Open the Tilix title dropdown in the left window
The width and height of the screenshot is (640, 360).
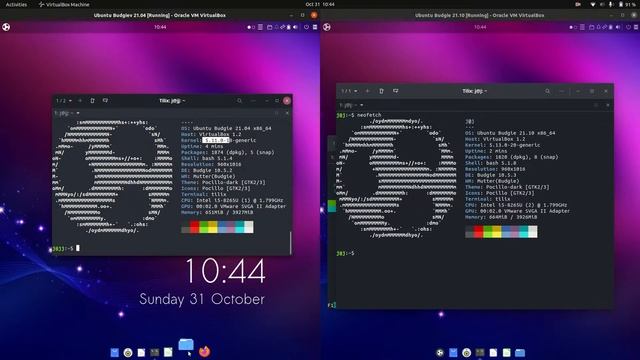(x=172, y=100)
